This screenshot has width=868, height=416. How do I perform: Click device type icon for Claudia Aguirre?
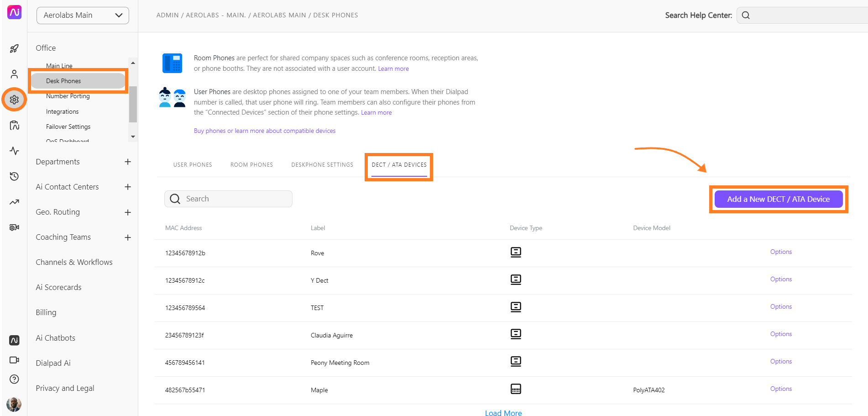516,334
